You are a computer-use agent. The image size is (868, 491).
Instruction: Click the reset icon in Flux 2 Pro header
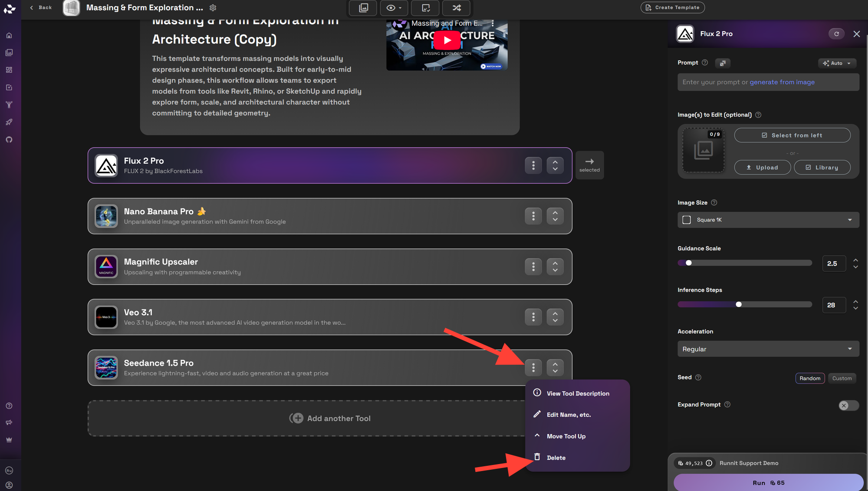[836, 34]
